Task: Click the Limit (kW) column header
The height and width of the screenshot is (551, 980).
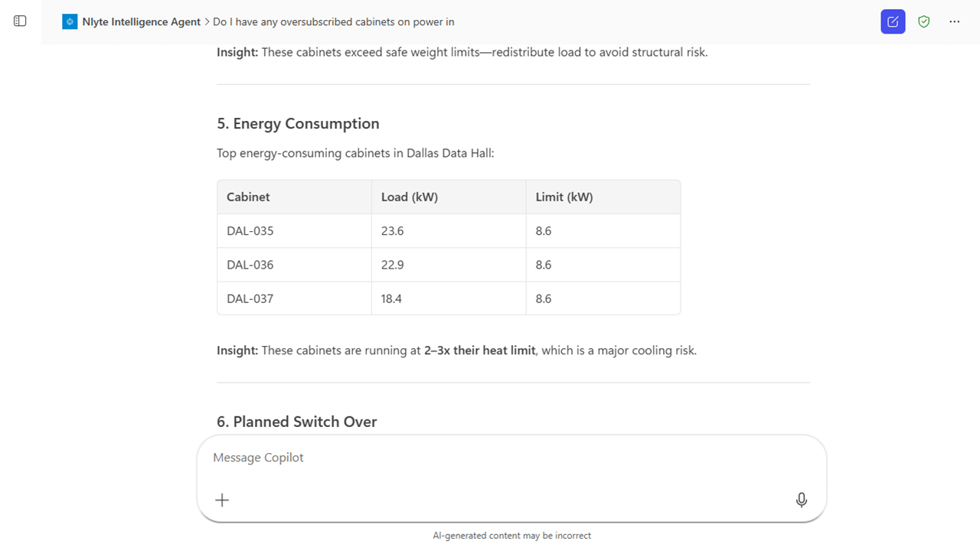Action: (x=564, y=197)
